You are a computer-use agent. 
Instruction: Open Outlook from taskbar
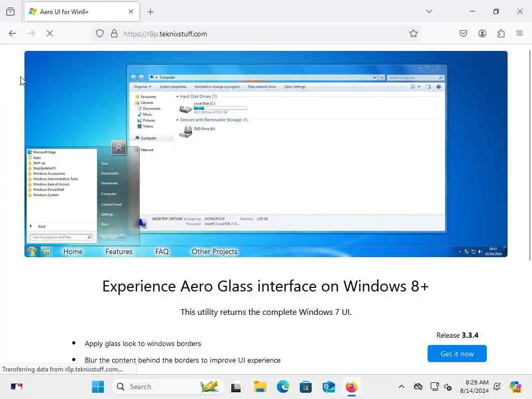tap(328, 387)
